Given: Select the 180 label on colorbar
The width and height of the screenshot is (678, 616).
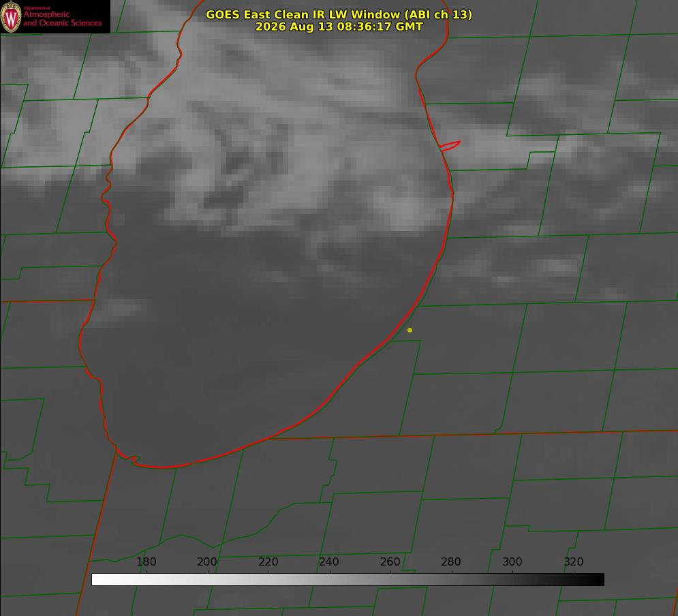Looking at the screenshot, I should coord(146,561).
